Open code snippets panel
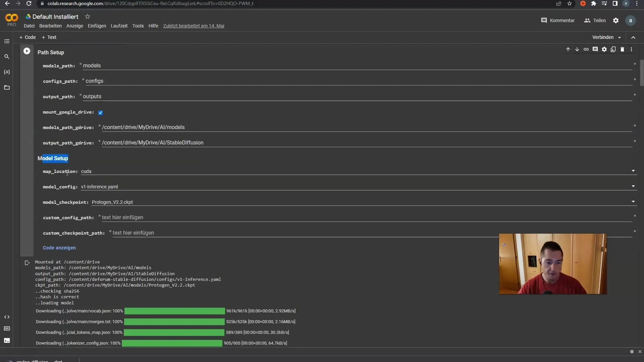The width and height of the screenshot is (644, 362). tap(7, 317)
